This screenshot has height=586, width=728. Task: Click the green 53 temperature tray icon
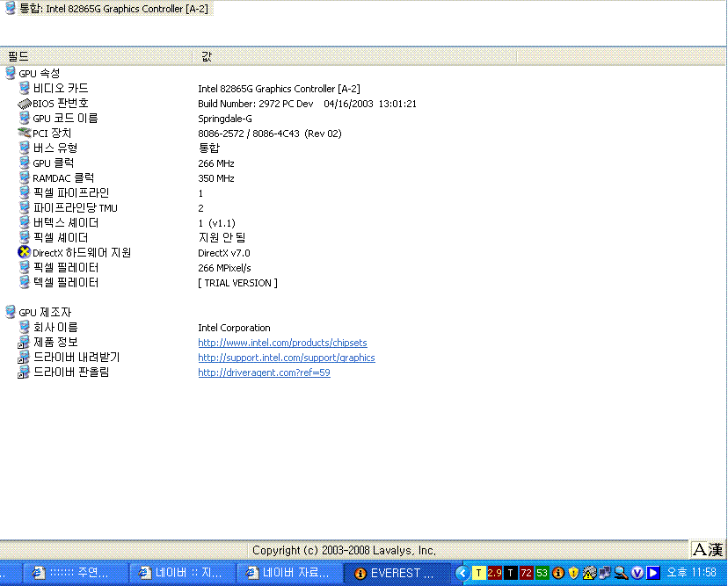pyautogui.click(x=542, y=573)
